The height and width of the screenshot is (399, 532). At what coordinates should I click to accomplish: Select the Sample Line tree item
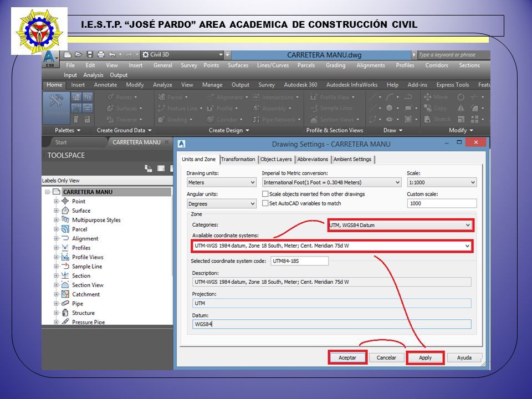point(87,267)
